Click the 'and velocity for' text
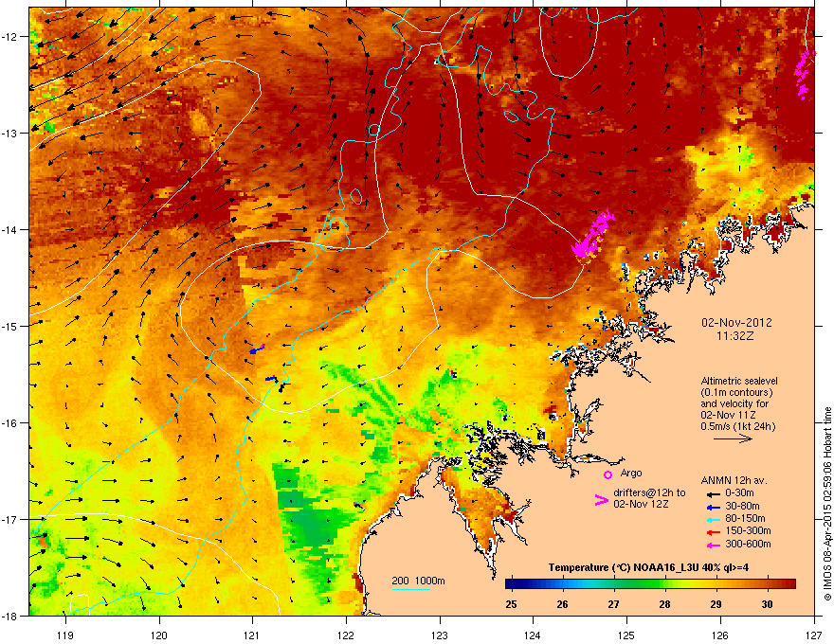Image resolution: width=834 pixels, height=644 pixels. pyautogui.click(x=734, y=403)
